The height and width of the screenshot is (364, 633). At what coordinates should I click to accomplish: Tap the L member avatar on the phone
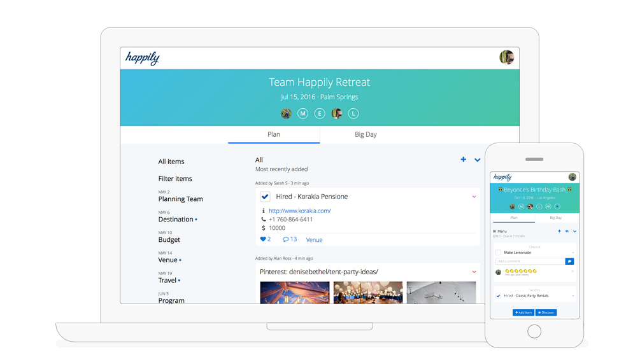(x=539, y=207)
